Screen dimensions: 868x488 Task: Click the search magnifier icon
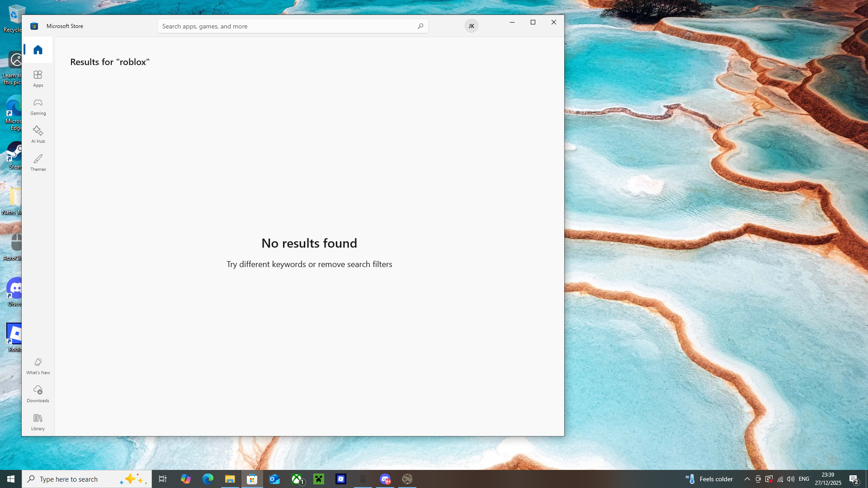(x=420, y=26)
